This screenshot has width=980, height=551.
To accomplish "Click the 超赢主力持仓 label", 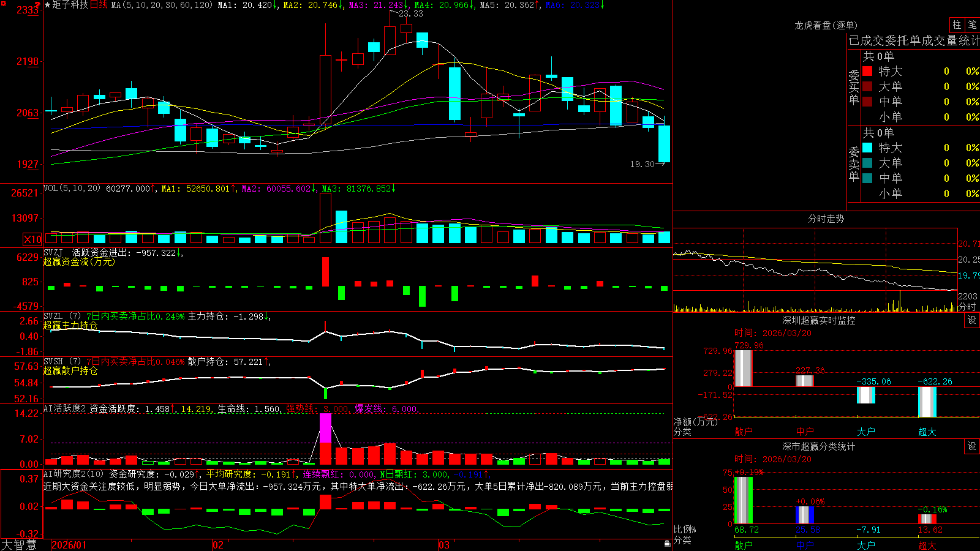I will (x=70, y=325).
